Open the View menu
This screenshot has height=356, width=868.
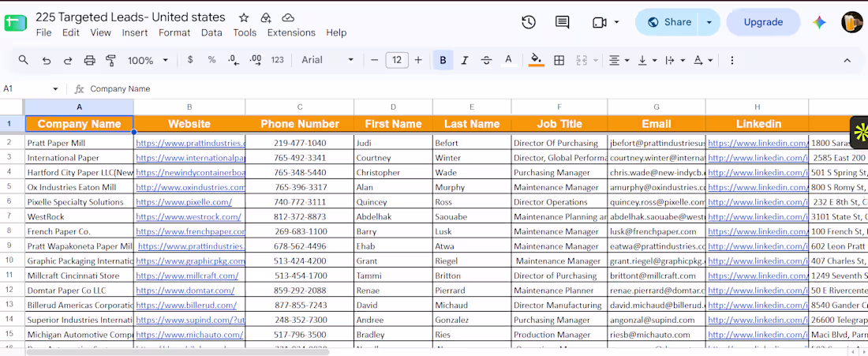[101, 32]
